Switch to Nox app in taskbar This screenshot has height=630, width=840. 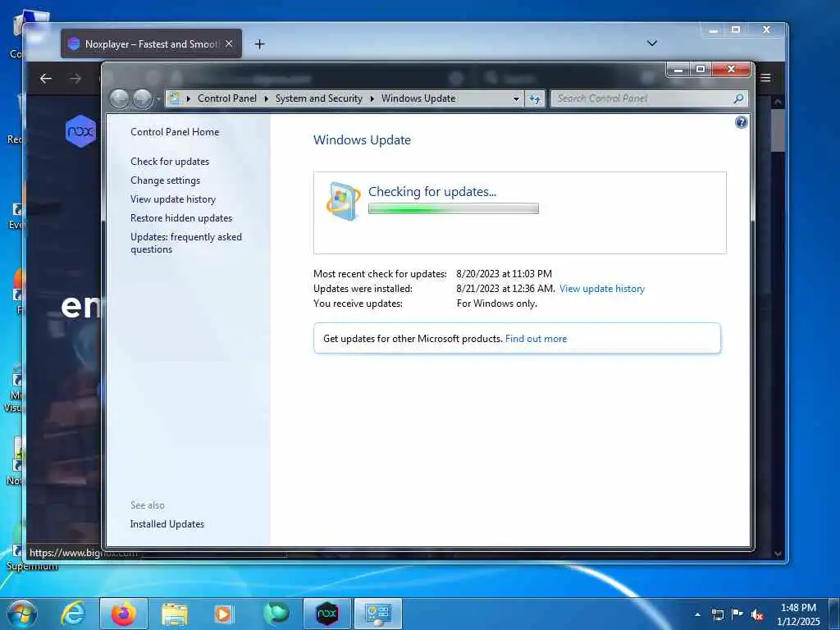click(x=326, y=614)
